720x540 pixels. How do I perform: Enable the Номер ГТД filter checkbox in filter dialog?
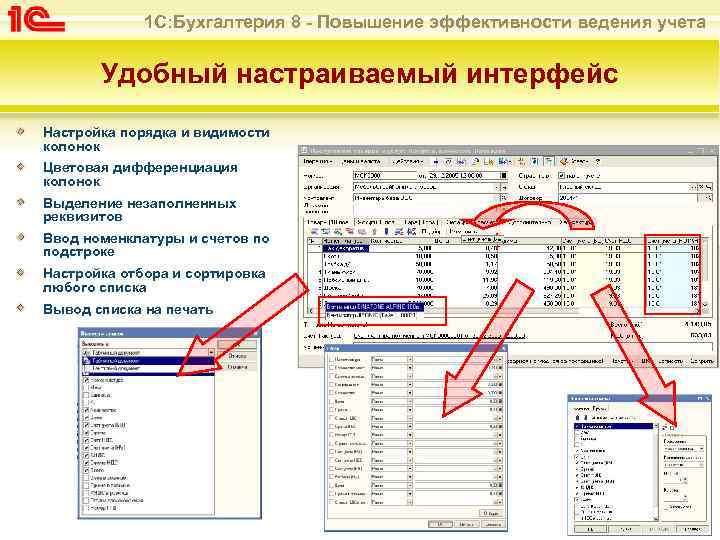332,435
